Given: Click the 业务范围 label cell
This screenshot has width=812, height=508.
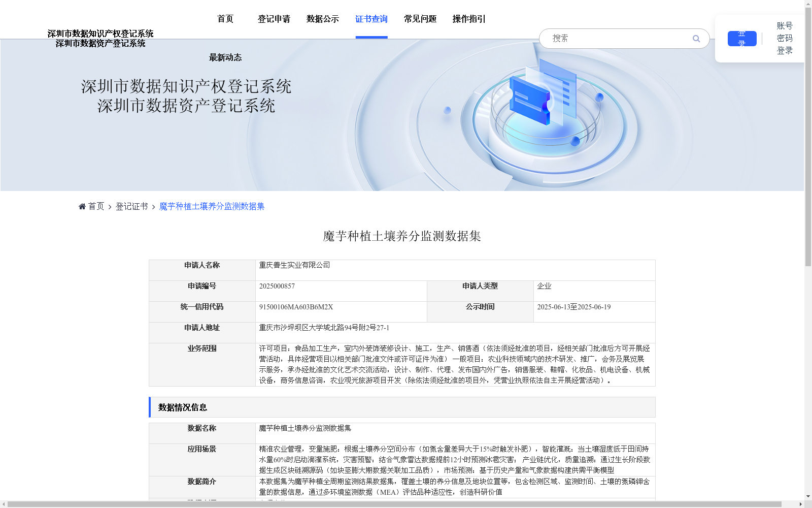Looking at the screenshot, I should [x=202, y=365].
